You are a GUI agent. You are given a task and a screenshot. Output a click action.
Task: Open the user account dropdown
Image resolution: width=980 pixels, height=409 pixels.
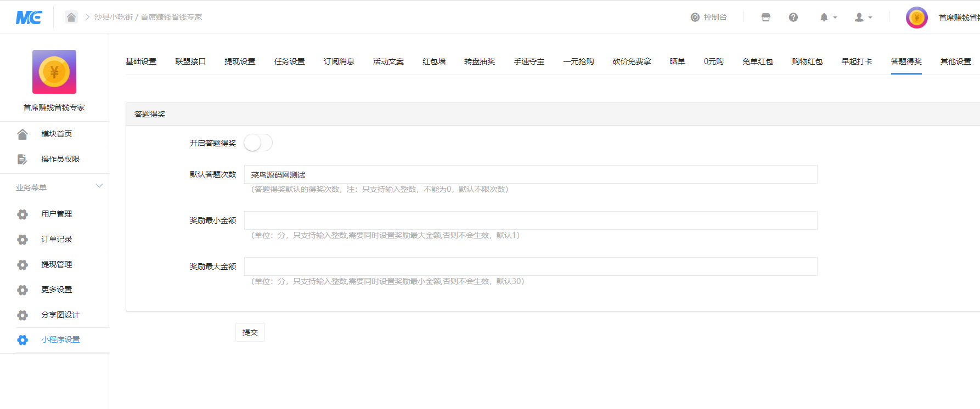coord(863,18)
